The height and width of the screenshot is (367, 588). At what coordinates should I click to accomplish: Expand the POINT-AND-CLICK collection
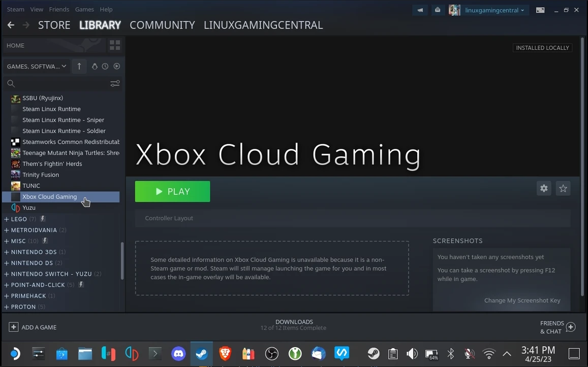pyautogui.click(x=7, y=285)
